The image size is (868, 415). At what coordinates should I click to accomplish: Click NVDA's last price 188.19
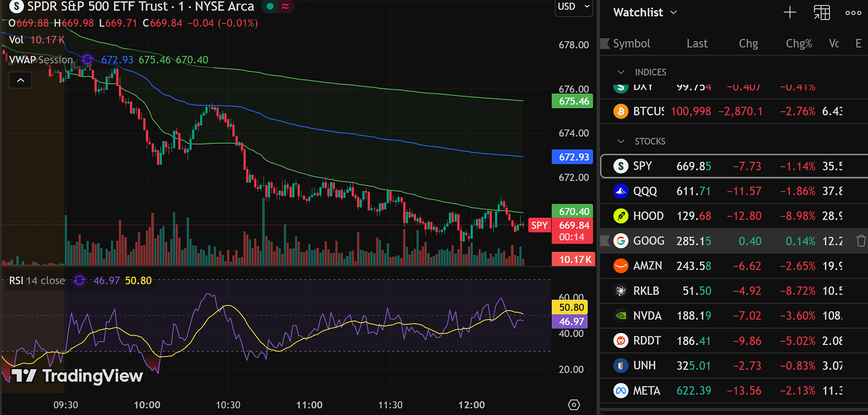[693, 316]
